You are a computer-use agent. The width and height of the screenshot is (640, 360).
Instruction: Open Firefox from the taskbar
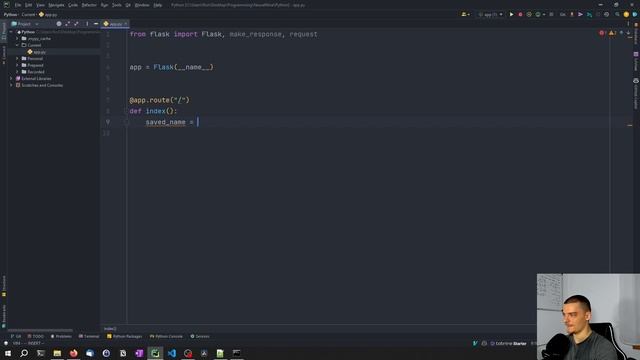tap(73, 353)
